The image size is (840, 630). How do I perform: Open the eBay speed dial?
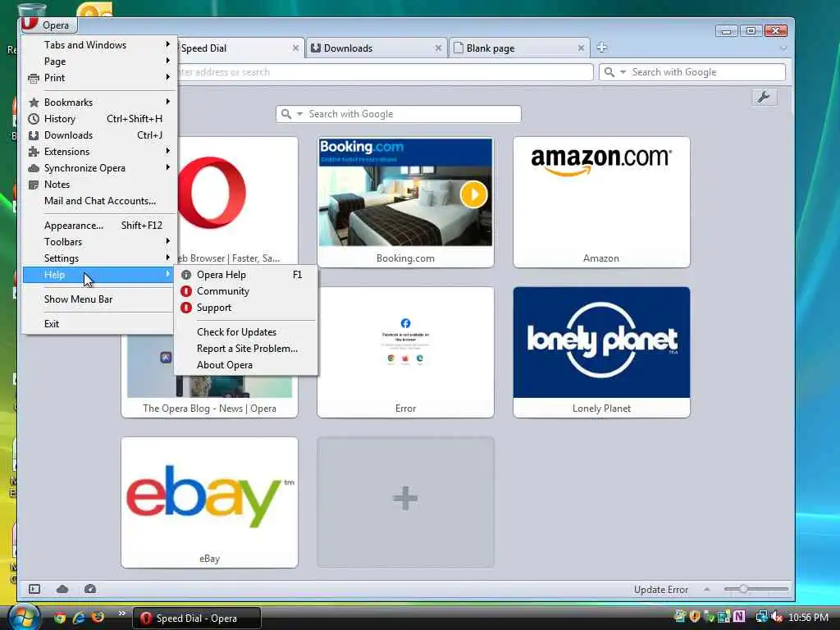[209, 503]
